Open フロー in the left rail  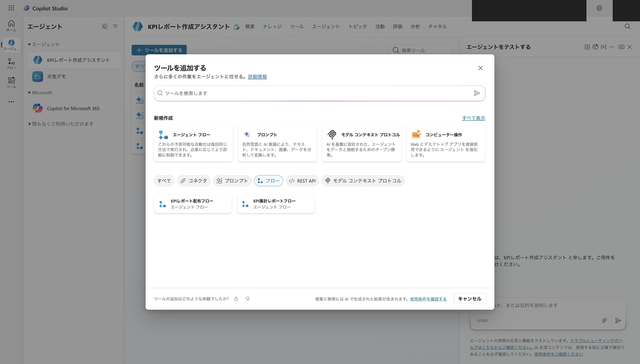pyautogui.click(x=11, y=64)
